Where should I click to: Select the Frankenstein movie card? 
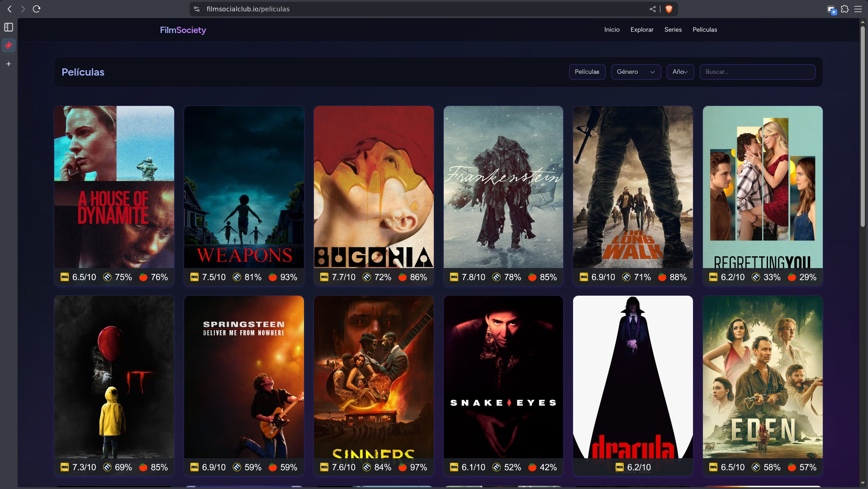503,187
